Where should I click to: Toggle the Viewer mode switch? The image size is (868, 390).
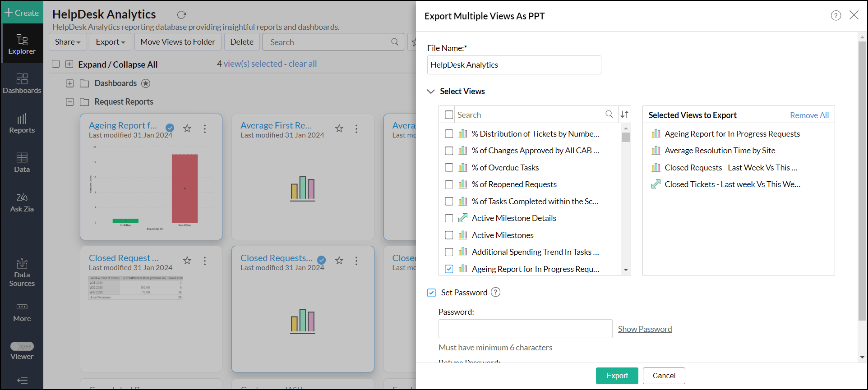click(22, 346)
